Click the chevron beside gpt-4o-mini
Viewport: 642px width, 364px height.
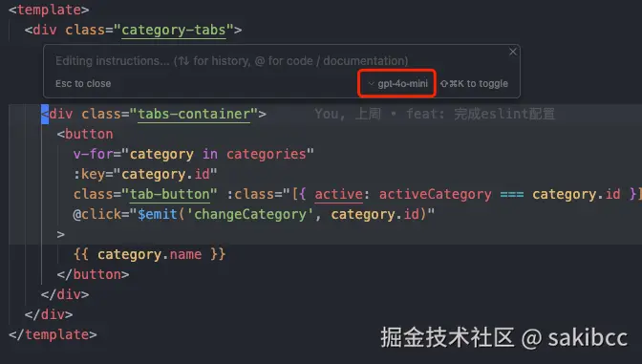[x=371, y=83]
